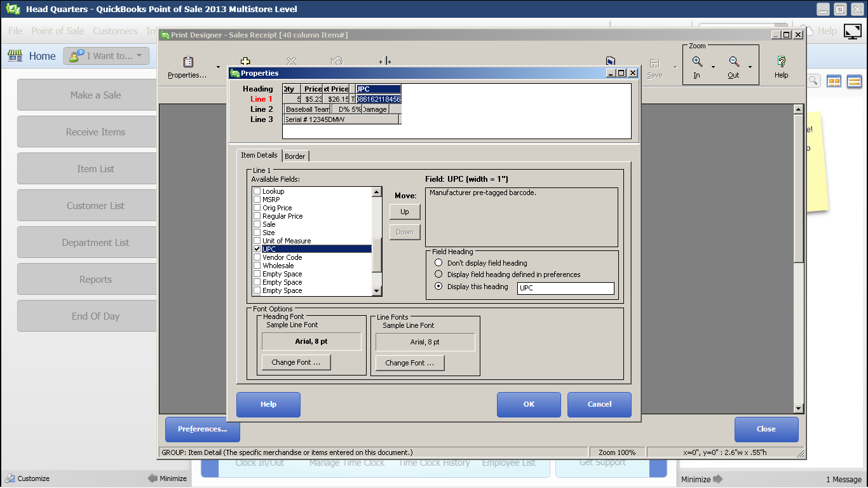868x488 pixels.
Task: Open Help from the Print Designer toolbar
Action: (x=781, y=67)
